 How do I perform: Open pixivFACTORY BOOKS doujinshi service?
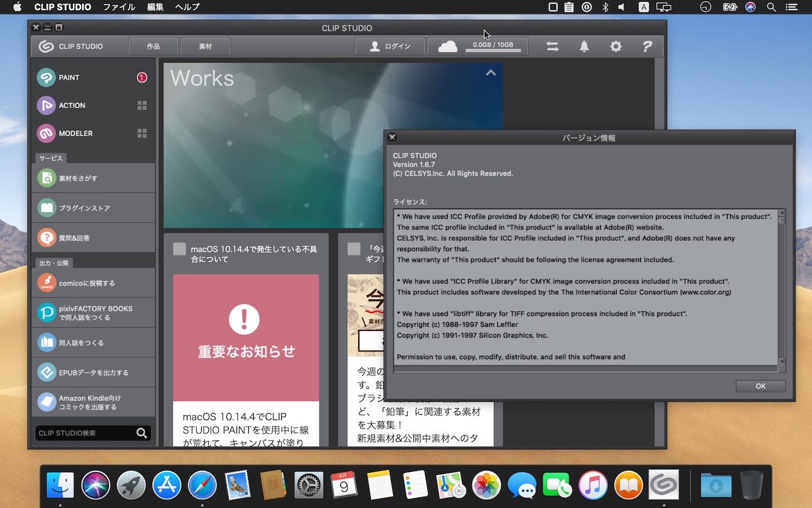(x=93, y=313)
